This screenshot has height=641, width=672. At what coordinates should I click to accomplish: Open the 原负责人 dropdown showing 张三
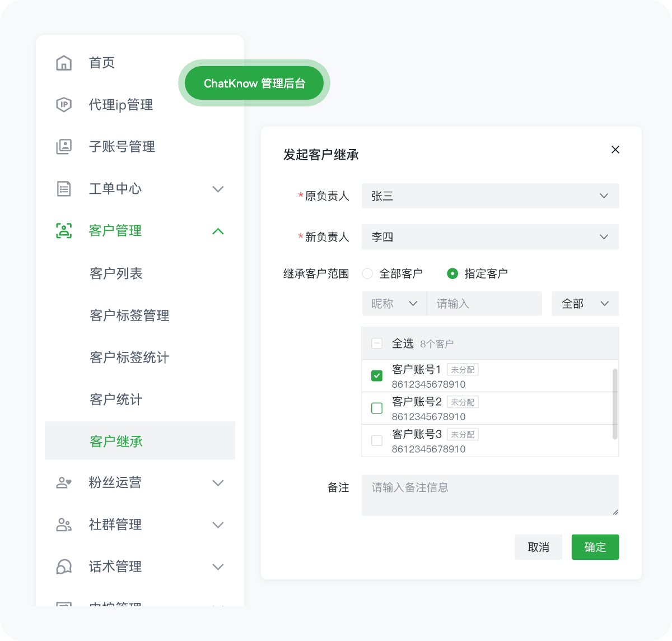490,196
